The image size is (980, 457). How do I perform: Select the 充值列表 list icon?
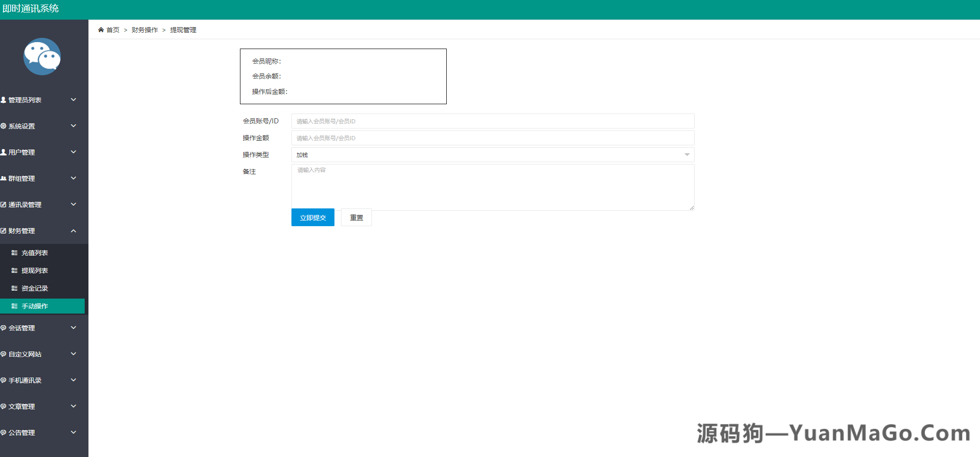(14, 252)
